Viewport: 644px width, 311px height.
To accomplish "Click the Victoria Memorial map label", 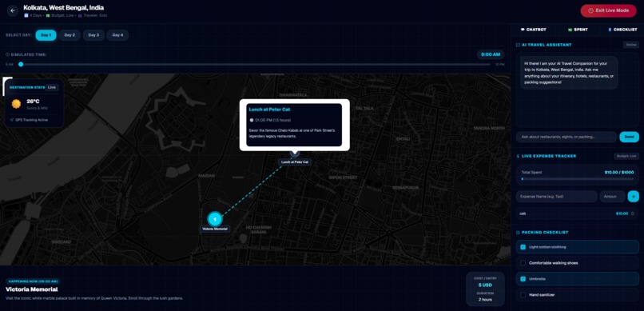I will pos(215,229).
